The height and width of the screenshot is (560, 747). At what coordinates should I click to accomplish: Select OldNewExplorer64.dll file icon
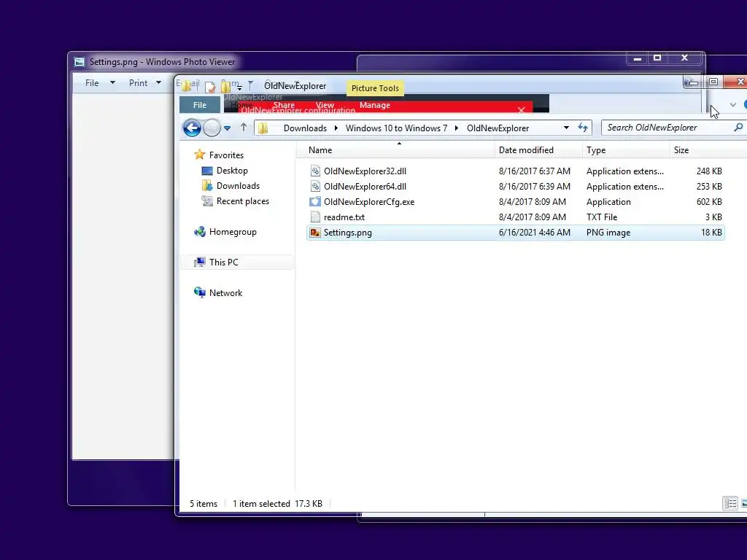(315, 186)
